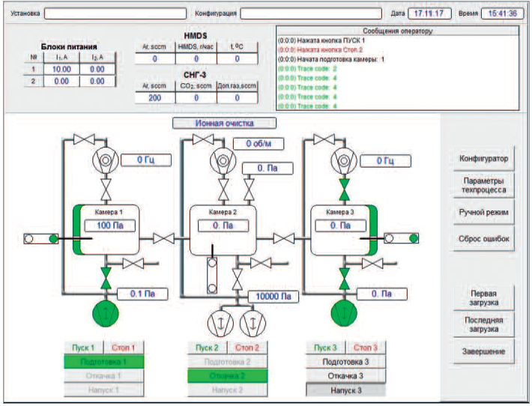Click the Камера 1 pressure value 100 Па
This screenshot has width=532, height=406.
[x=110, y=225]
